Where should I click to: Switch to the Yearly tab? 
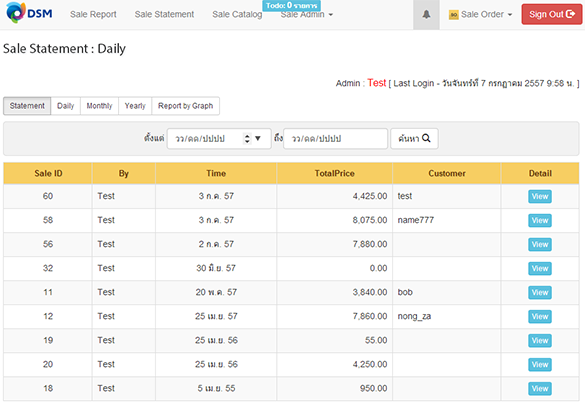[135, 106]
